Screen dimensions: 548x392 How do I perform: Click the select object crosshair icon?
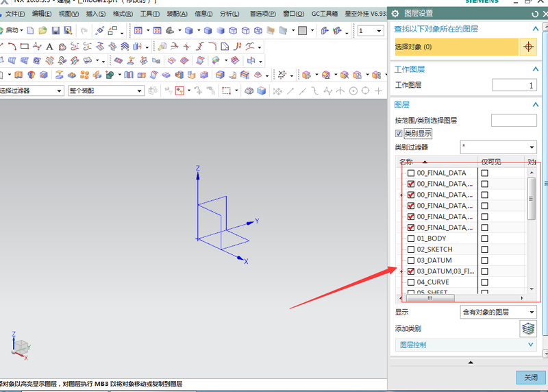528,47
